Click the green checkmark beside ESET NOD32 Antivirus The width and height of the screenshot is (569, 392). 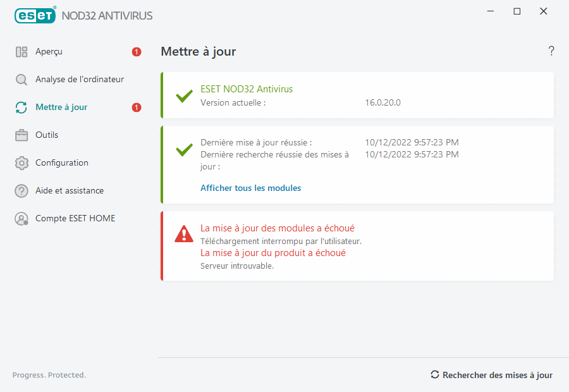pos(184,96)
